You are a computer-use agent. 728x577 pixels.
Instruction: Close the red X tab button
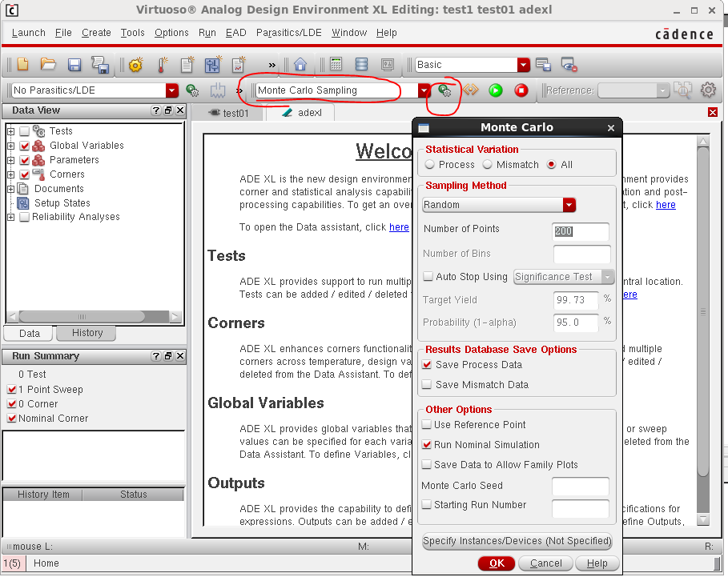[x=713, y=112]
